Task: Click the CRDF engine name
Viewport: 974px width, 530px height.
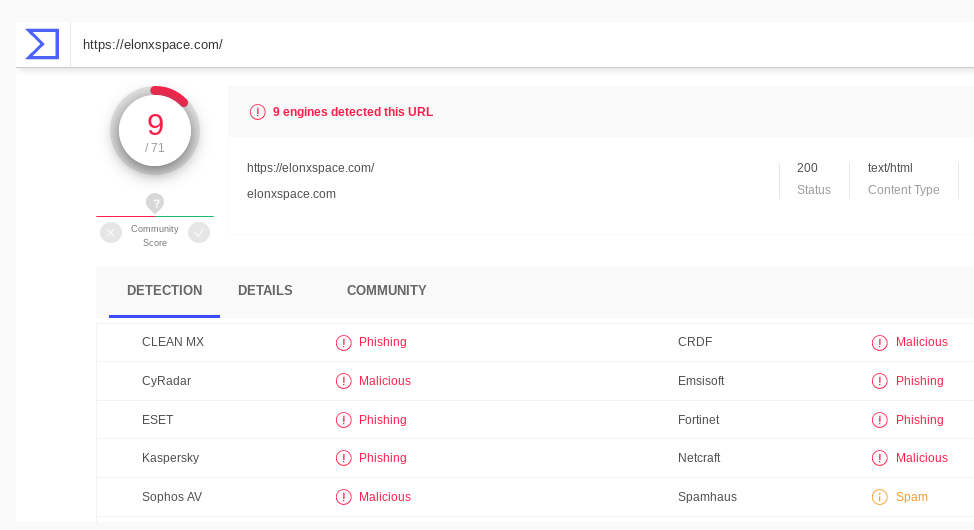Action: 695,342
